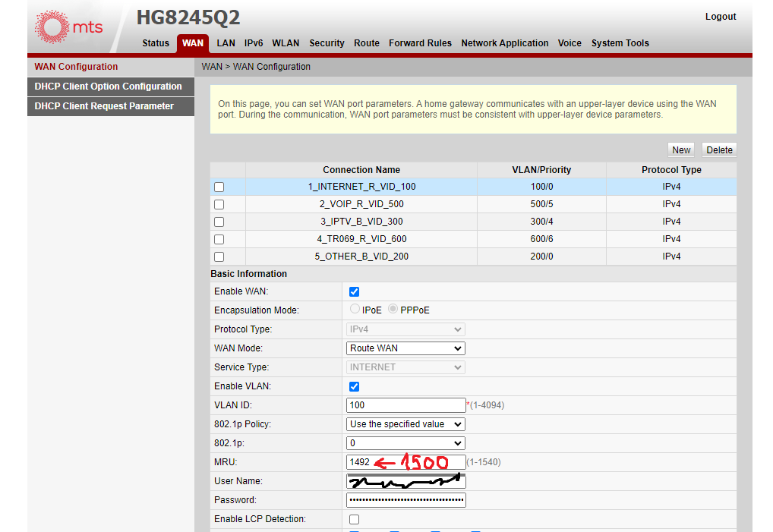773x532 pixels.
Task: Select connection 3_IPTV_B_VID_300
Action: pos(362,222)
